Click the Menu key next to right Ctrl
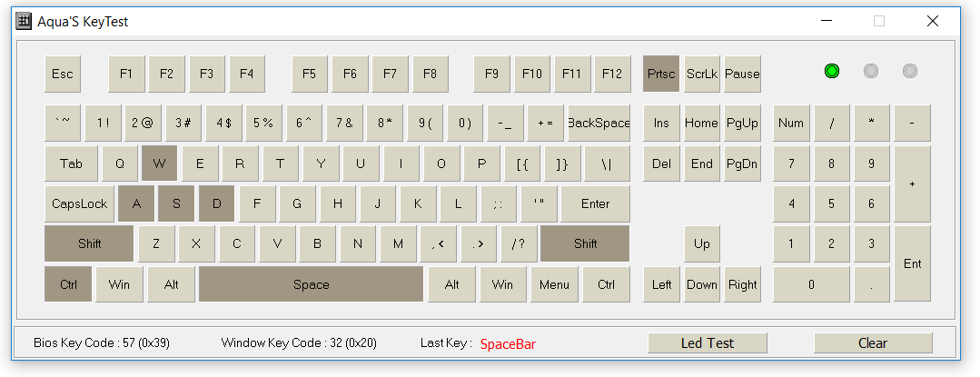The image size is (980, 377). coord(554,284)
